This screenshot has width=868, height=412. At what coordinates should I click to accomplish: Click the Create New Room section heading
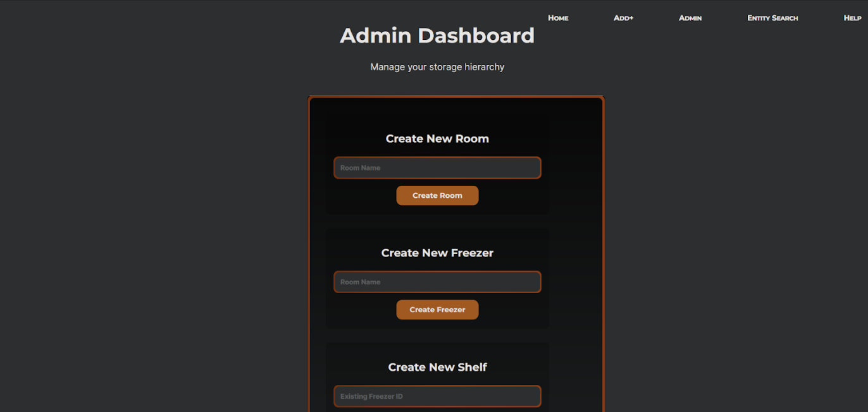click(437, 138)
